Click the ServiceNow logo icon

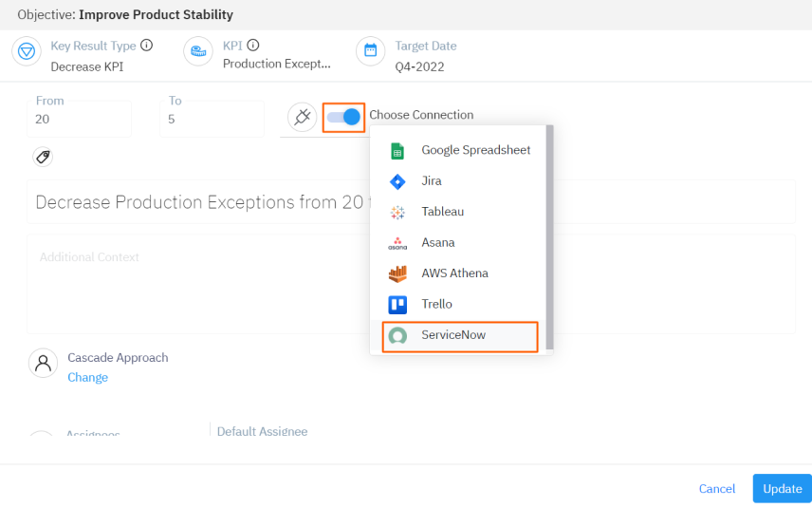(397, 336)
